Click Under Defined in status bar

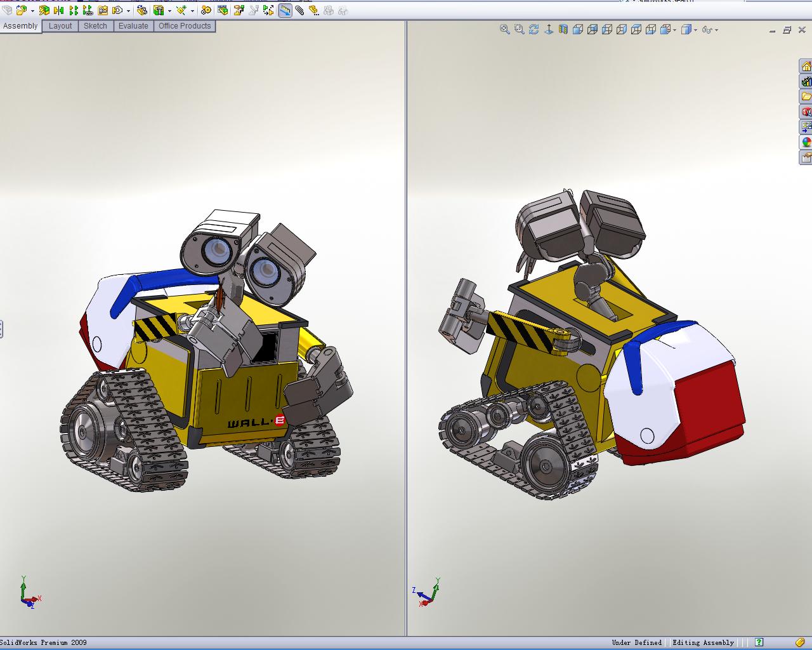click(x=637, y=642)
